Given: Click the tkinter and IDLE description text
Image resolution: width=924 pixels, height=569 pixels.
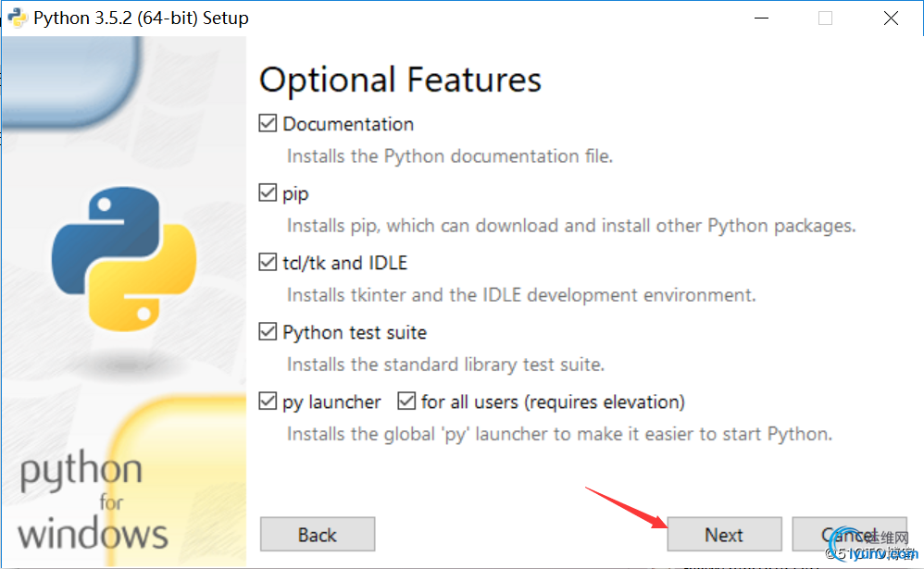Looking at the screenshot, I should pyautogui.click(x=521, y=295).
